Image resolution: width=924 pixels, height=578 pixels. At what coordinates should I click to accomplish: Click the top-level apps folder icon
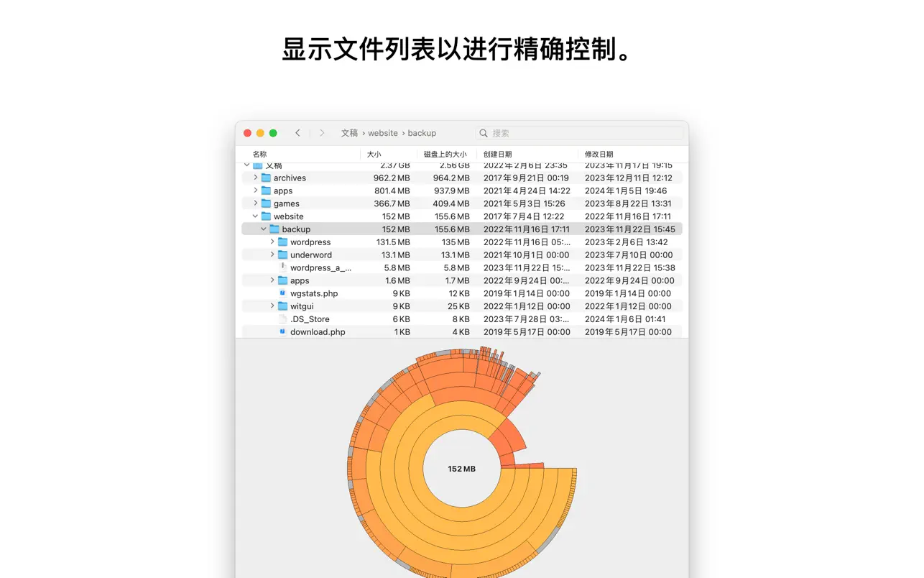(266, 191)
